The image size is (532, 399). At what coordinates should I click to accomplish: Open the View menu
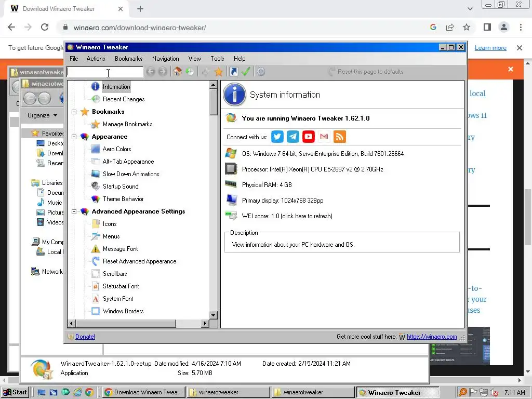click(x=195, y=59)
